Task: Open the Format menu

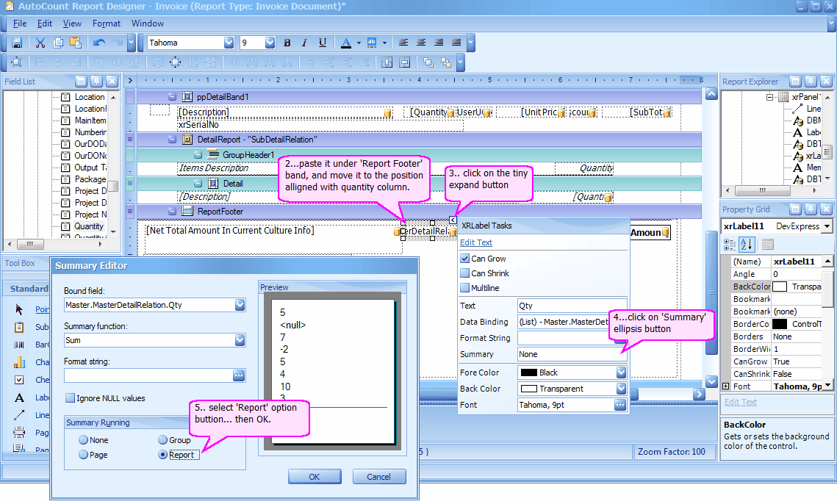Action: click(x=107, y=24)
